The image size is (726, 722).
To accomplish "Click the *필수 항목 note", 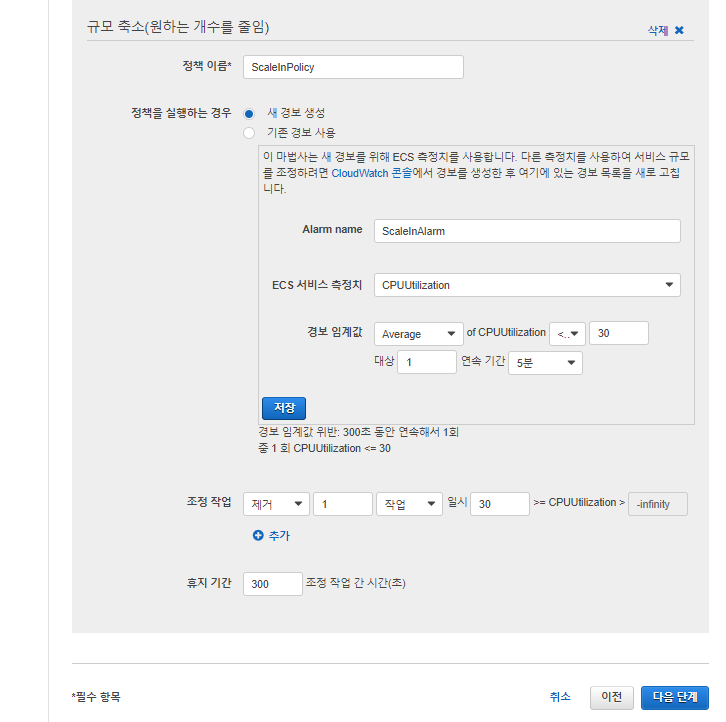I will (x=96, y=697).
